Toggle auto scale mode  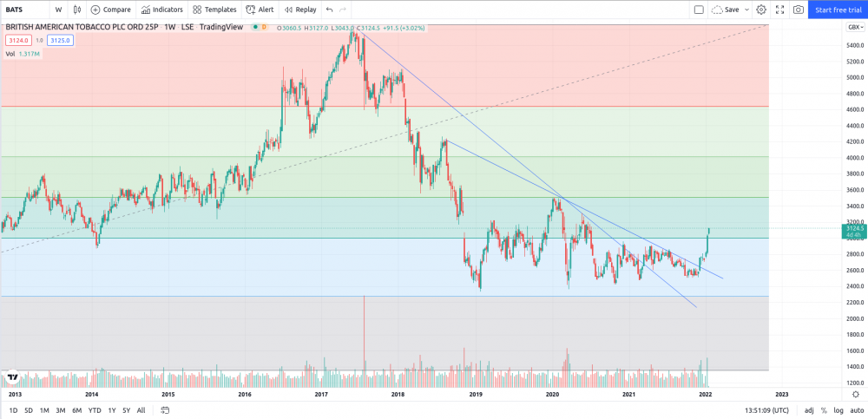point(857,410)
